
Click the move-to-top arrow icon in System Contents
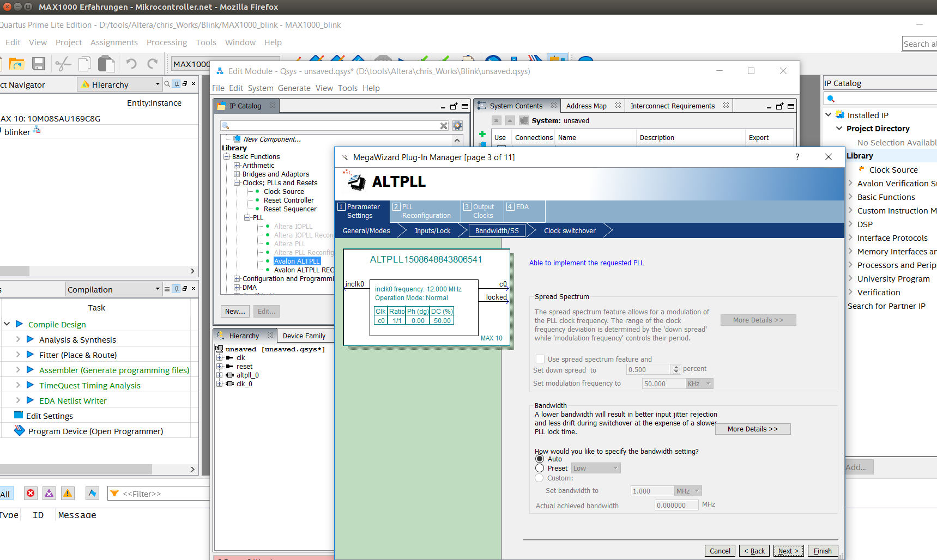pyautogui.click(x=497, y=120)
